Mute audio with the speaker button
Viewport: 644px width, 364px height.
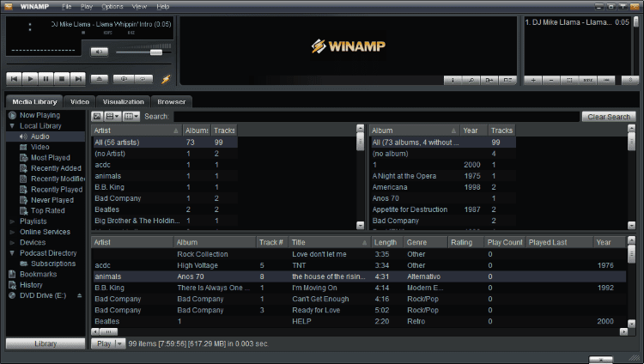pyautogui.click(x=99, y=52)
